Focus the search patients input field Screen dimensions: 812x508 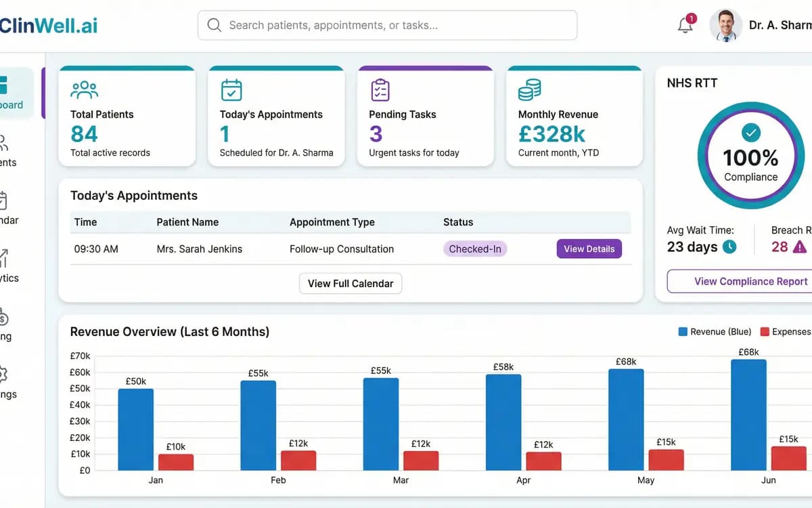(x=387, y=25)
